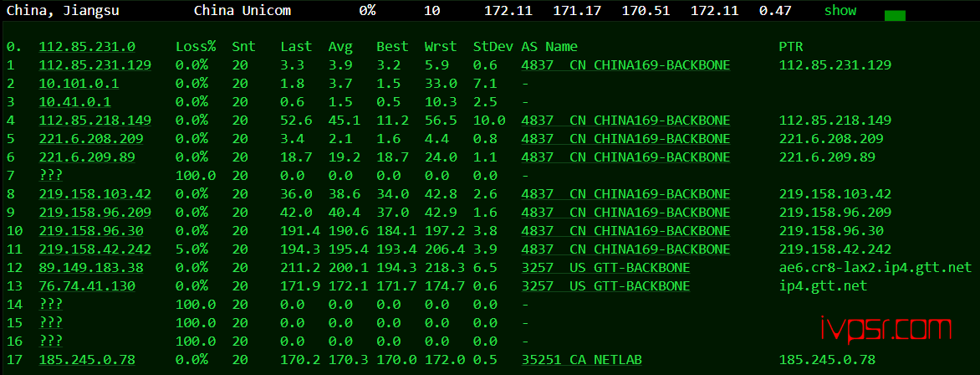Open the hop 11 AS link 4837 CN CHINA169-BACKBONE
Screen dimensions: 980x375
pyautogui.click(x=625, y=249)
